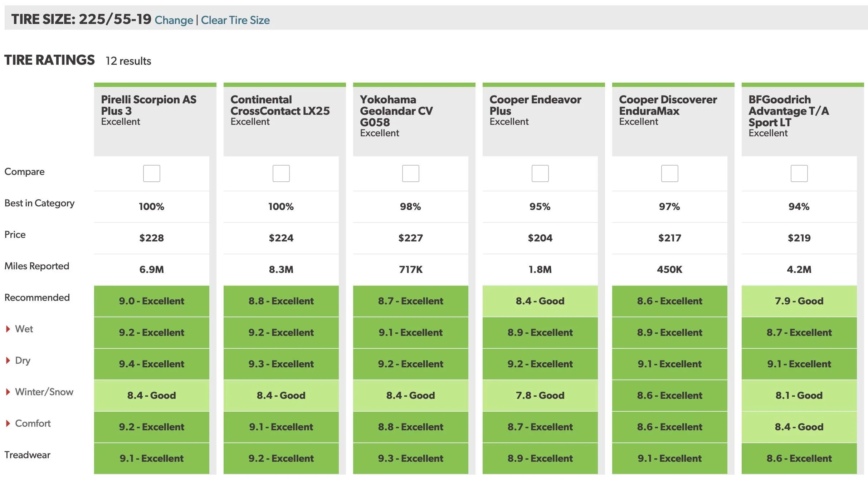The image size is (868, 480).
Task: Click Cooper Discoverer's "8.6 - Excellent" Winter/Snow rating
Action: [670, 395]
